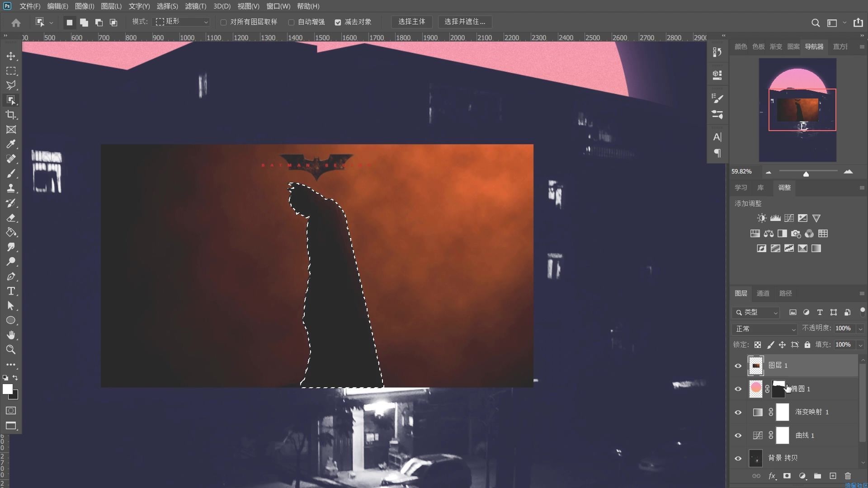Switch to the 路径 tab
868x488 pixels.
coord(786,293)
